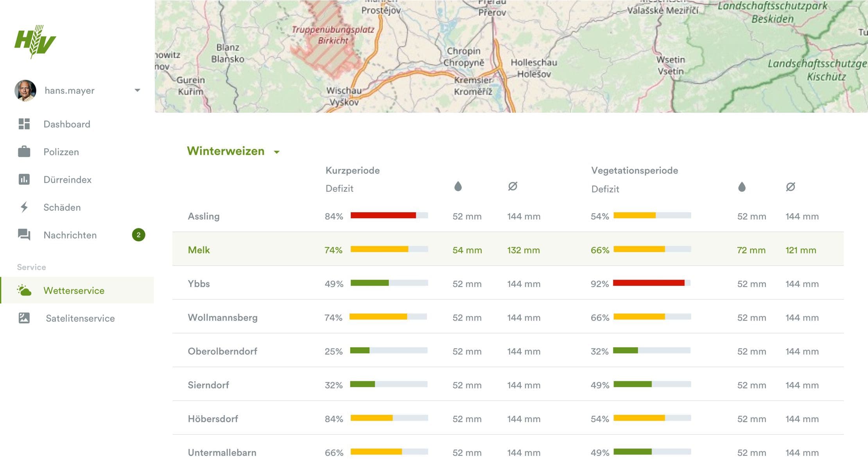Click the Vegetationsperiode water drop icon

tap(742, 187)
